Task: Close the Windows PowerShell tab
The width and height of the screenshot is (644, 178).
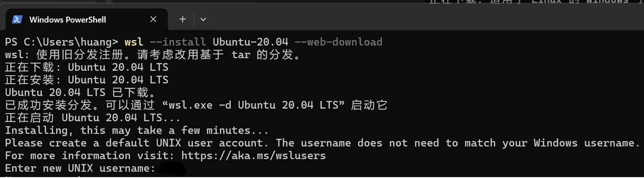Action: [153, 19]
